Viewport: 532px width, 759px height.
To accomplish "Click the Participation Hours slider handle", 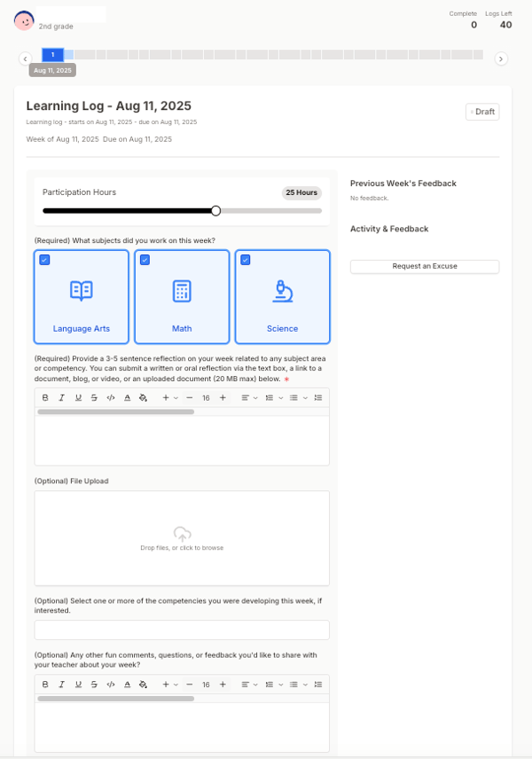I will pos(215,210).
